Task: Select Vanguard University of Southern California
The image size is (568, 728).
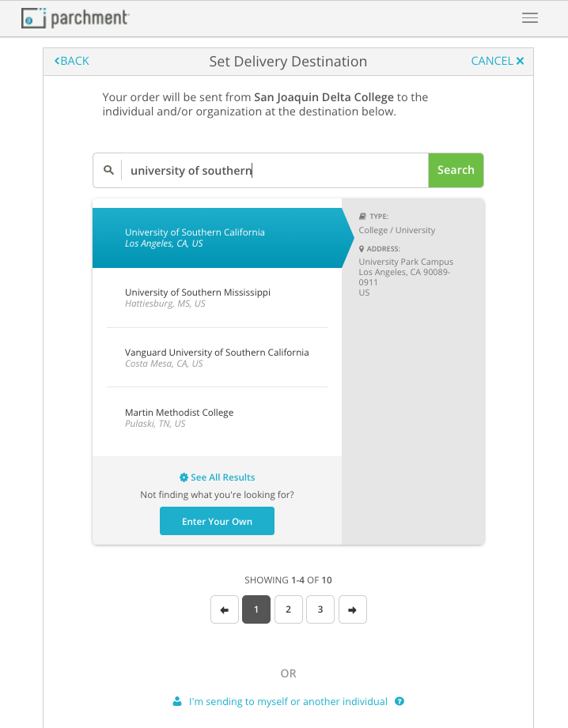Action: pos(216,357)
